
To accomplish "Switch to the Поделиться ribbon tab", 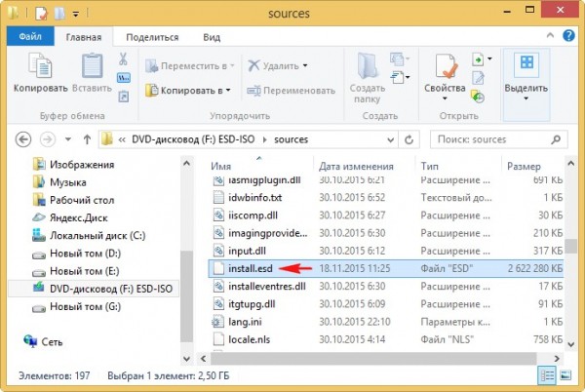I will tap(152, 37).
